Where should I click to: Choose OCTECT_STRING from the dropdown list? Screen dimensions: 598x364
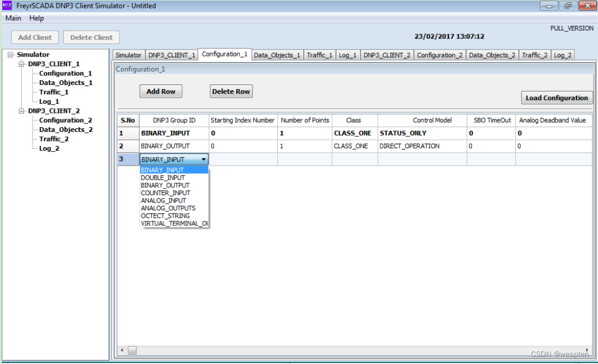click(x=174, y=216)
